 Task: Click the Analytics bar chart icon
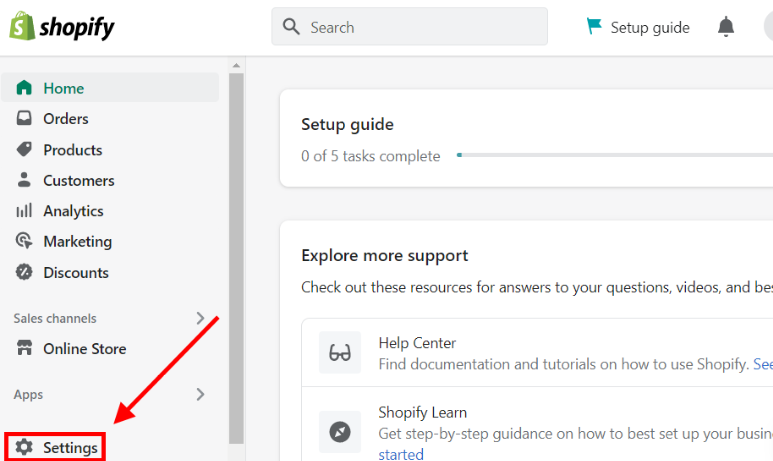[x=24, y=211]
